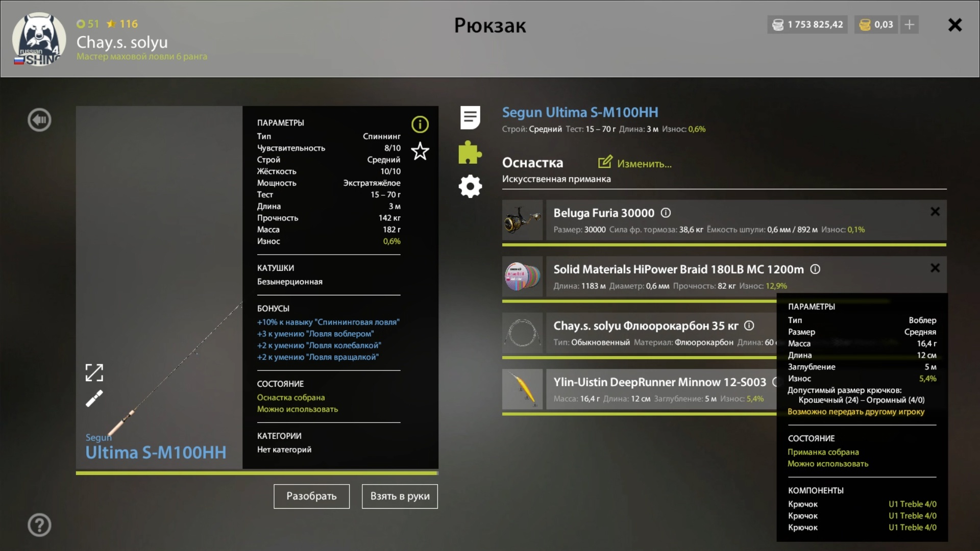Show info for Beluga Furia 30000
Screen dimensions: 980x551
pos(666,213)
